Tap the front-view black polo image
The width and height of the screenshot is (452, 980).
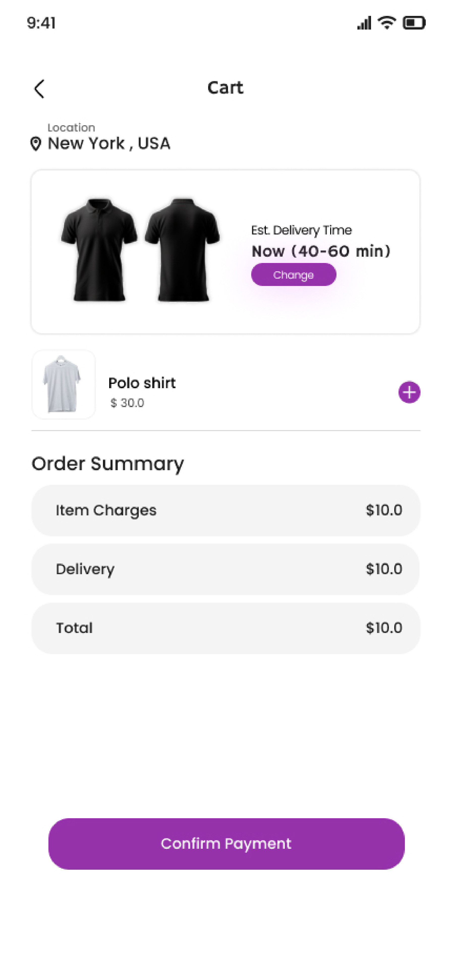(x=99, y=250)
